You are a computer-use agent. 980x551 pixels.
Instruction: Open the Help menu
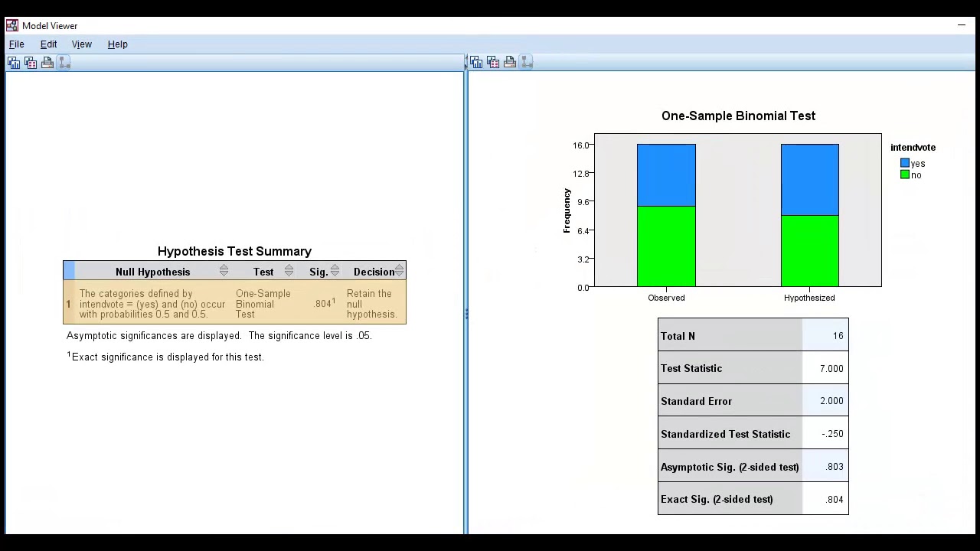coord(118,44)
